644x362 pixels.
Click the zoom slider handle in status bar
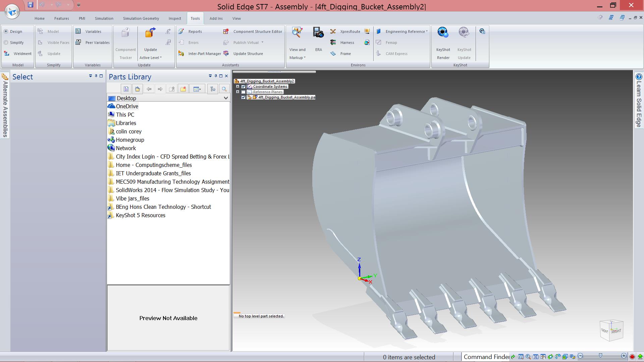click(600, 356)
